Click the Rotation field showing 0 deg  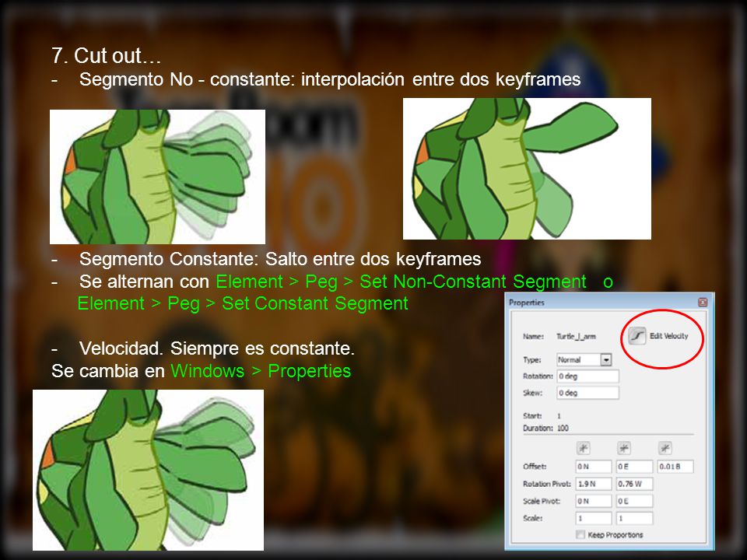[x=588, y=376]
